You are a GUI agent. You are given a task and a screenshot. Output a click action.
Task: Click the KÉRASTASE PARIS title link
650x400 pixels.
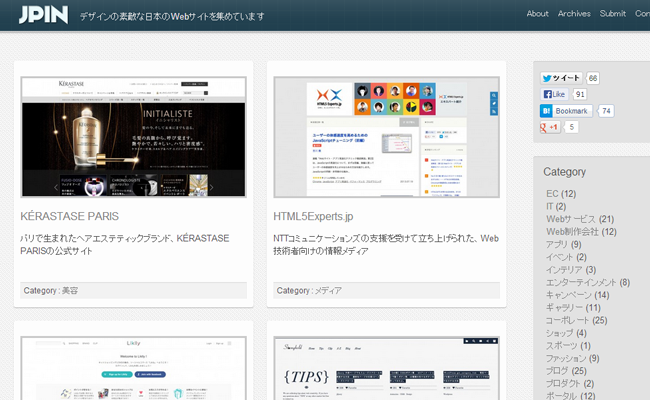(70, 216)
